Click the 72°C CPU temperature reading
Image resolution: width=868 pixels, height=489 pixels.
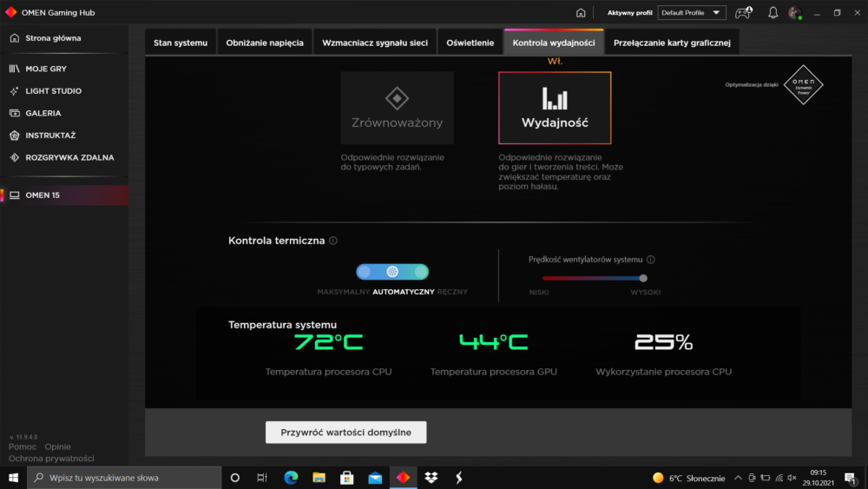coord(328,342)
